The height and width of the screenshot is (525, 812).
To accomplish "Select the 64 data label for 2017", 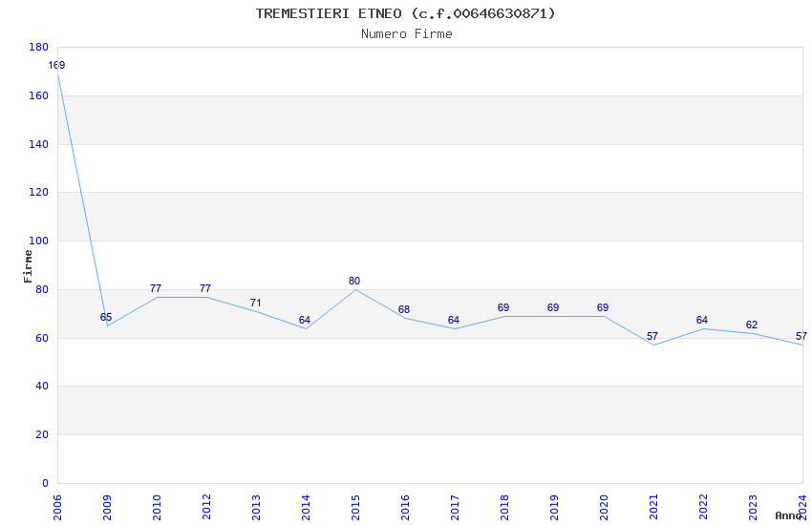I will click(454, 320).
